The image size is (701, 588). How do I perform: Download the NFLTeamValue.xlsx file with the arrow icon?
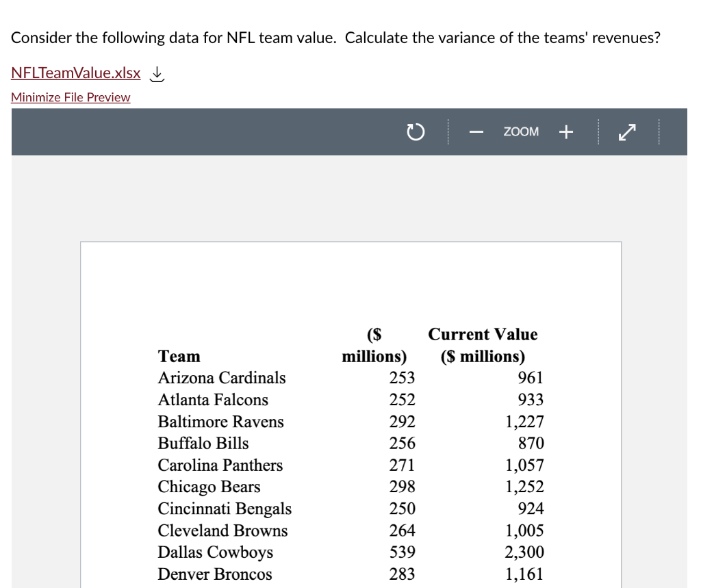click(157, 74)
